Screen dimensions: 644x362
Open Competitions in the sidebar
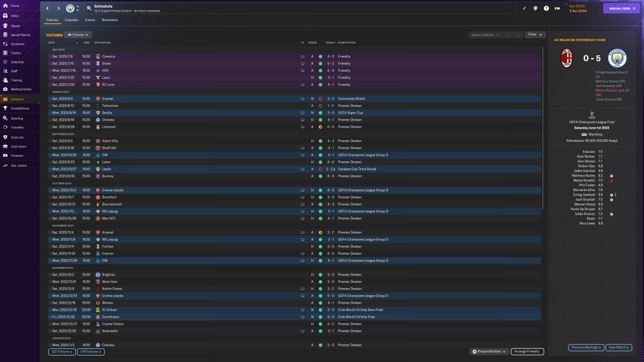pyautogui.click(x=20, y=108)
